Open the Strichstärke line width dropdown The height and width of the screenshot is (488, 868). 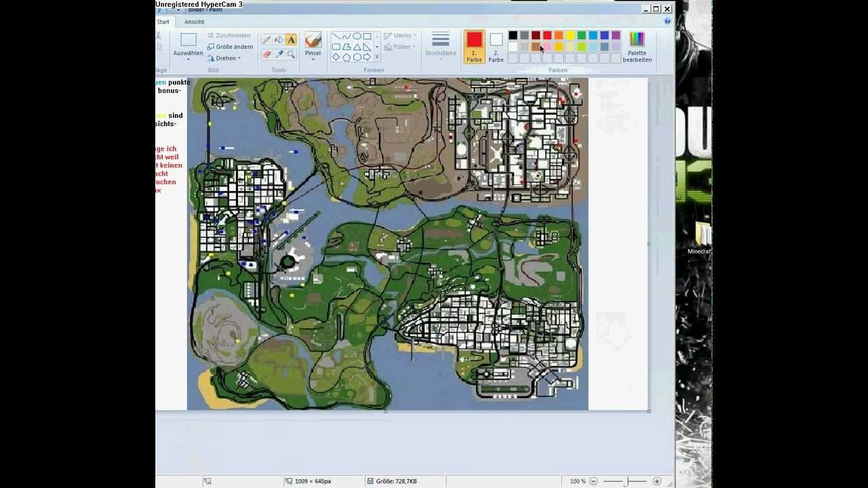[x=441, y=47]
